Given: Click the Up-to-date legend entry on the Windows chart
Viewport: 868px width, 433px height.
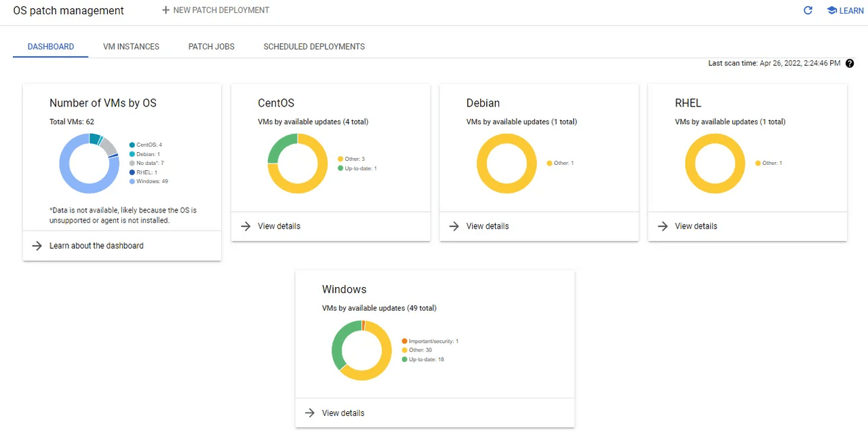Looking at the screenshot, I should 423,359.
